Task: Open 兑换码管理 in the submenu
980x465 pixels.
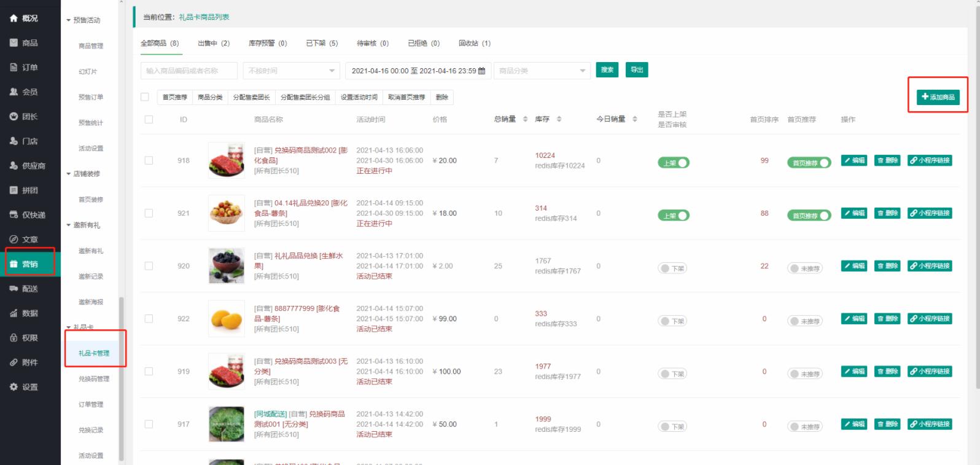Action: point(94,379)
